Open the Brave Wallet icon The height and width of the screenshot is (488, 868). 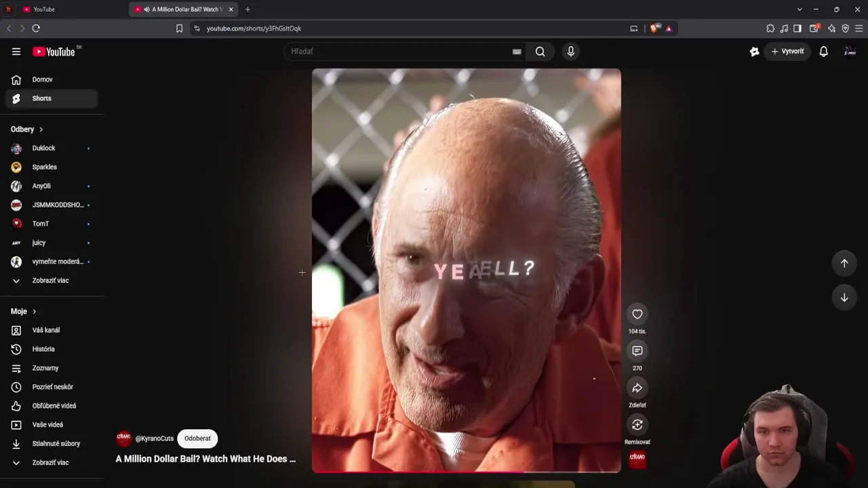[x=815, y=28]
